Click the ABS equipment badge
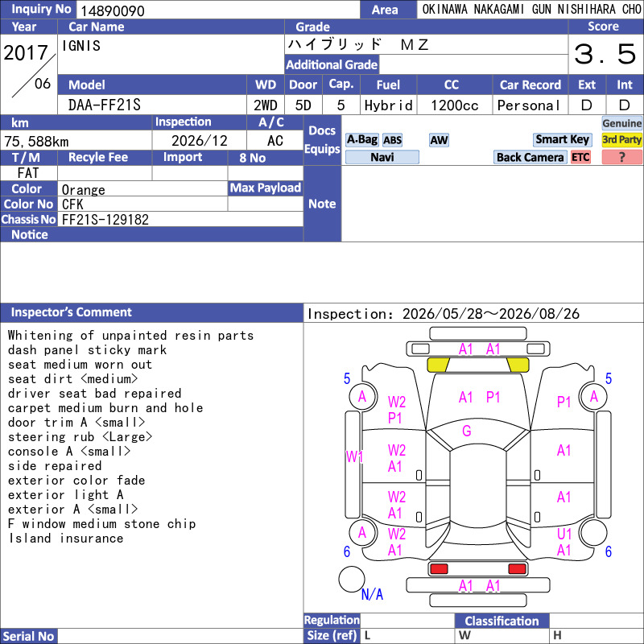This screenshot has height=644, width=644. (392, 140)
